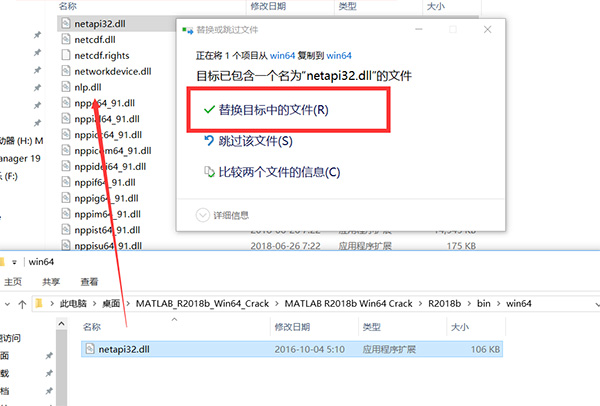Viewport: 600px width, 406px height.
Task: Click green checkmark icon beside Replace option
Action: point(209,110)
